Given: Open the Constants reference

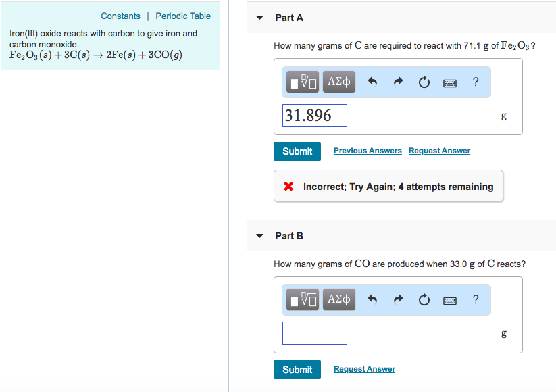Looking at the screenshot, I should [120, 16].
